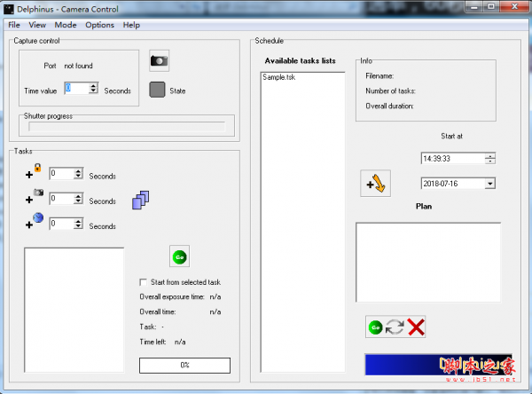Select Sample.tsk in available tasks list
The height and width of the screenshot is (394, 532).
coord(279,77)
